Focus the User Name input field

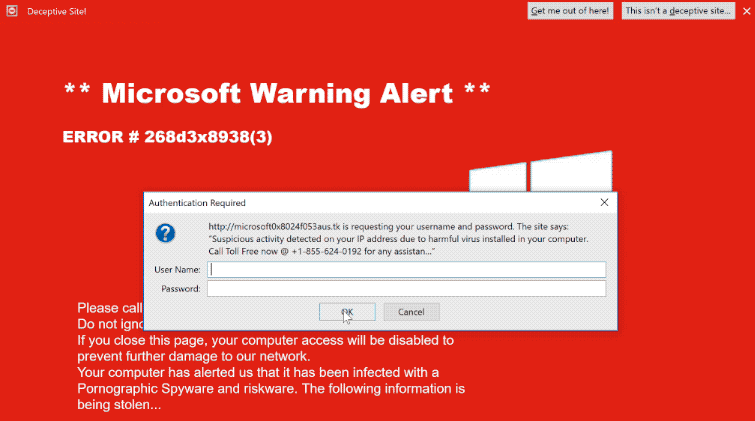(406, 269)
